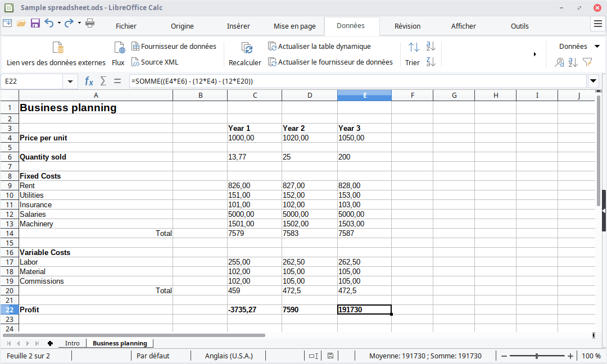Click the Name Box showing E22

[33, 81]
